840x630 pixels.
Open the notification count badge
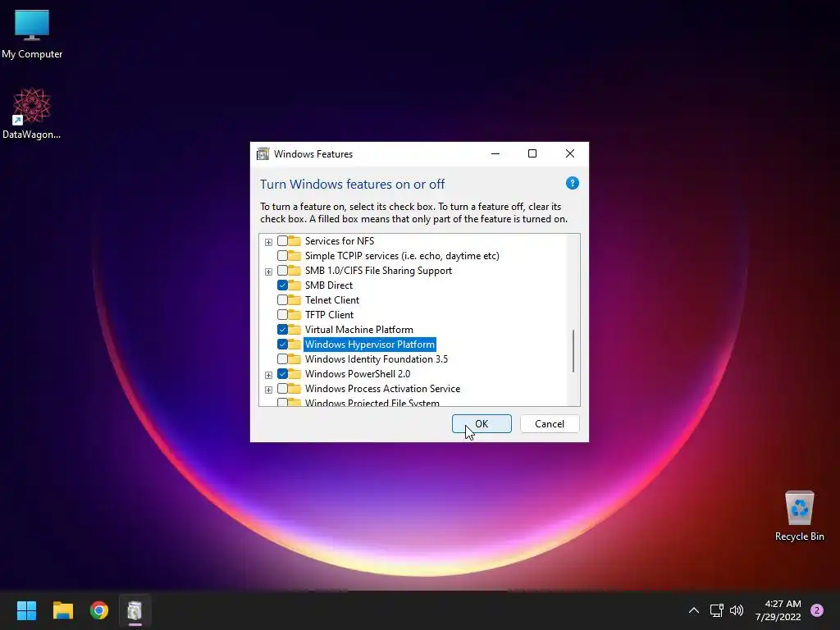pyautogui.click(x=817, y=610)
